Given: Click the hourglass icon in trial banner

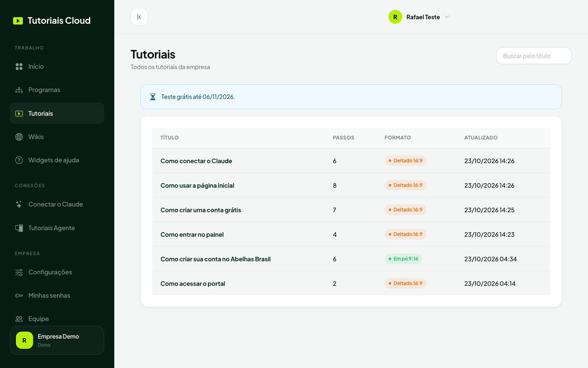Looking at the screenshot, I should pyautogui.click(x=153, y=97).
